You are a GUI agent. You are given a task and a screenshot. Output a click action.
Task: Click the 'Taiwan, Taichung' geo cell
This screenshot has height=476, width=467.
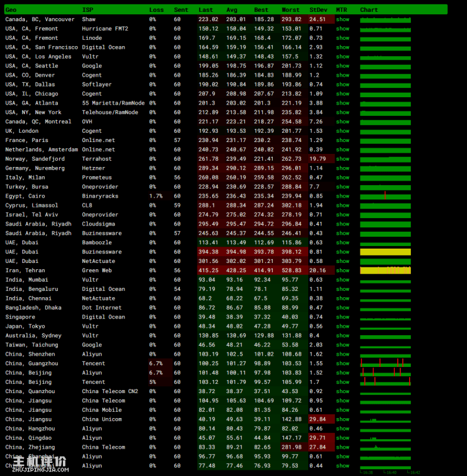(32, 345)
